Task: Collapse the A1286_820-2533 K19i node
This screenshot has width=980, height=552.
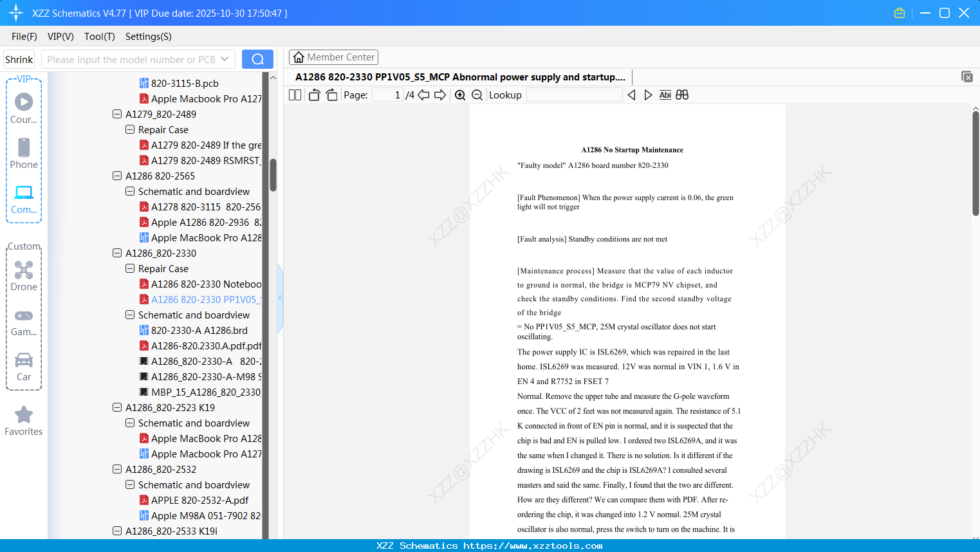Action: 117,531
